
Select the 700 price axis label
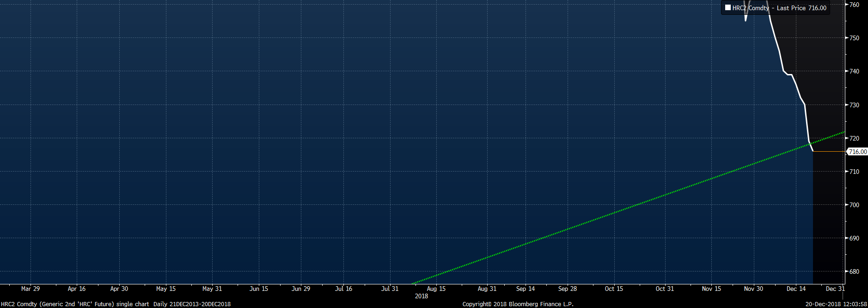click(x=854, y=205)
